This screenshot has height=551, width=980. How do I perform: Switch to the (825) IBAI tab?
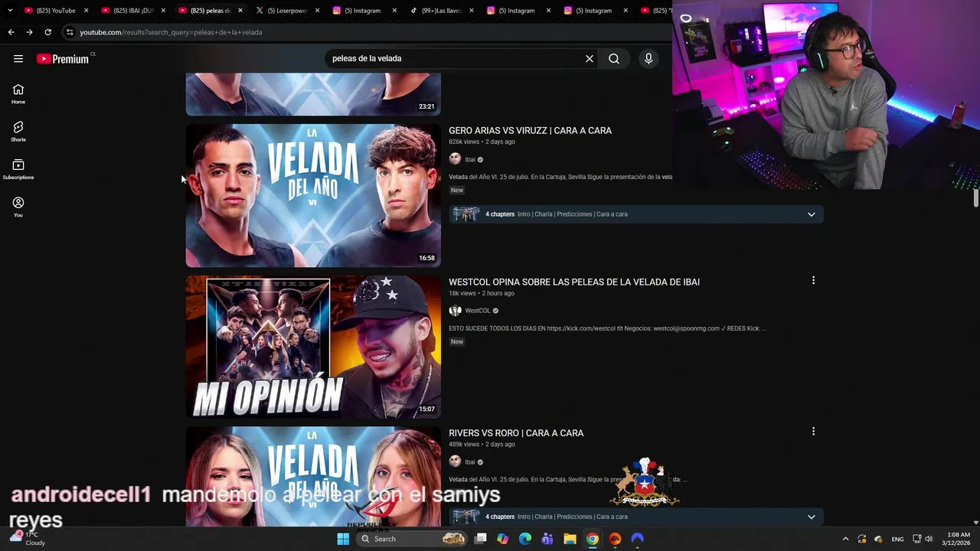(x=132, y=11)
